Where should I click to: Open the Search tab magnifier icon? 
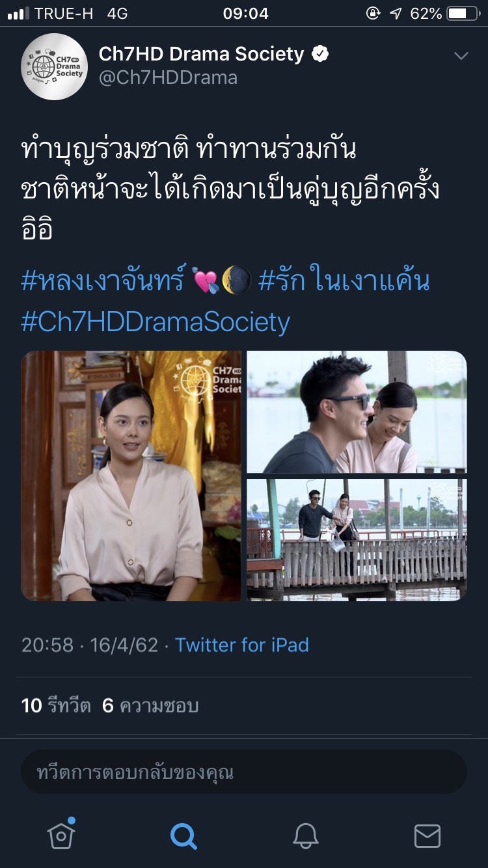183,835
